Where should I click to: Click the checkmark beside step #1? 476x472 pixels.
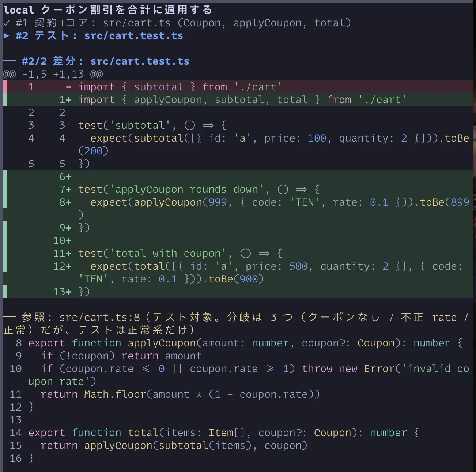(6, 23)
